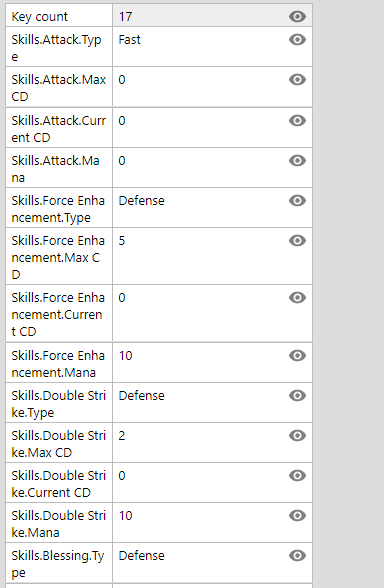Select the Force Enhancement.Mana value 10
The width and height of the screenshot is (384, 588).
[125, 356]
